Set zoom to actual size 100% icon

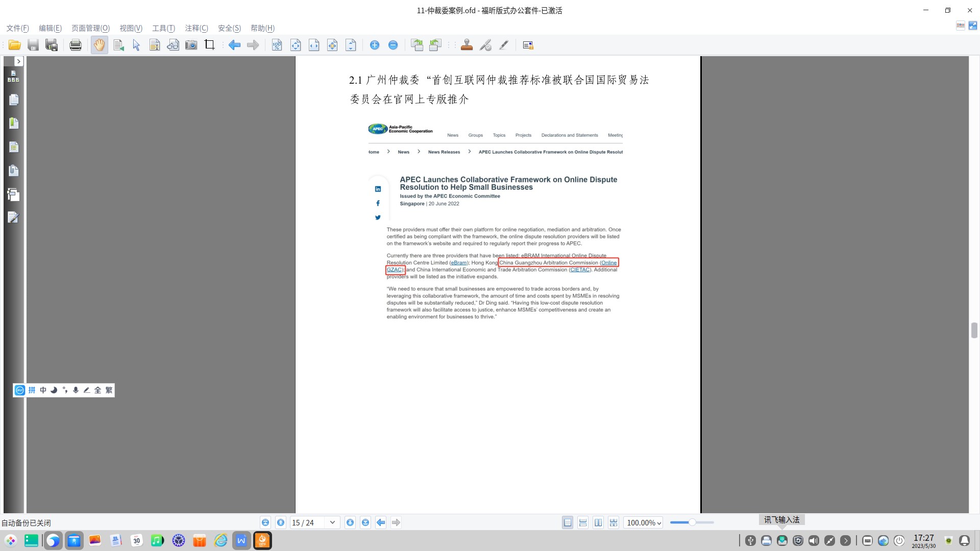tap(277, 45)
